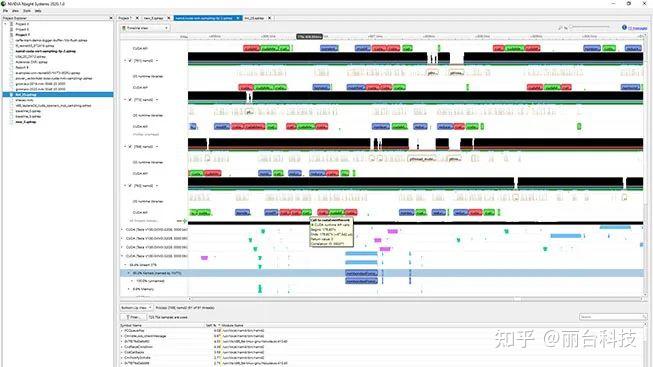Open the File menu
This screenshot has width=653, height=367.
(x=5, y=11)
